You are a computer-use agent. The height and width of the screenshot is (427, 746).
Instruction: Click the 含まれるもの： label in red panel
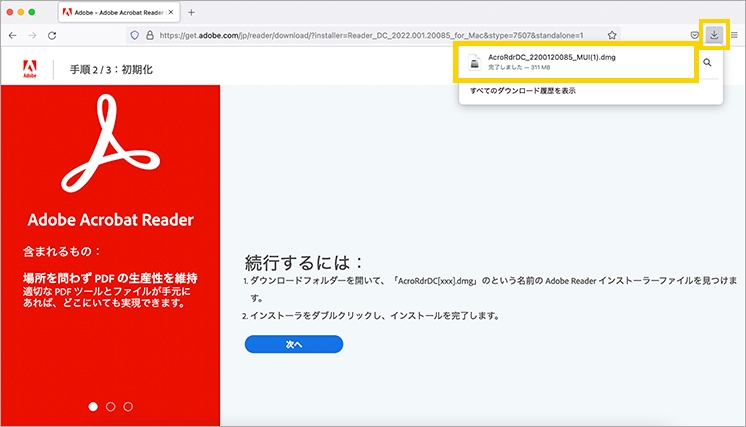pos(62,251)
